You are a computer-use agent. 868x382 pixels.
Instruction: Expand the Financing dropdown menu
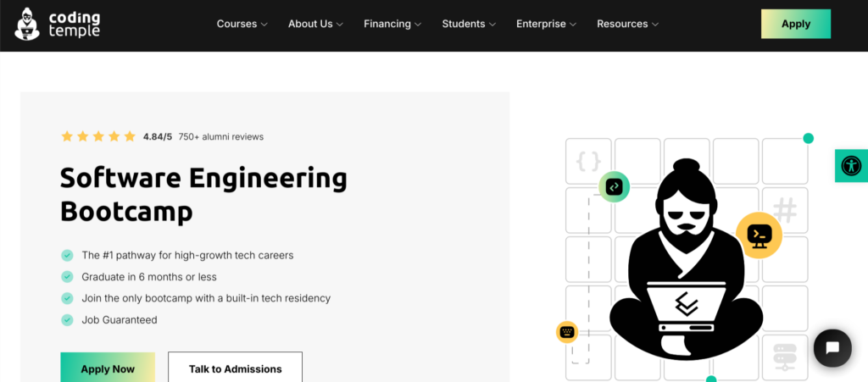pyautogui.click(x=393, y=24)
